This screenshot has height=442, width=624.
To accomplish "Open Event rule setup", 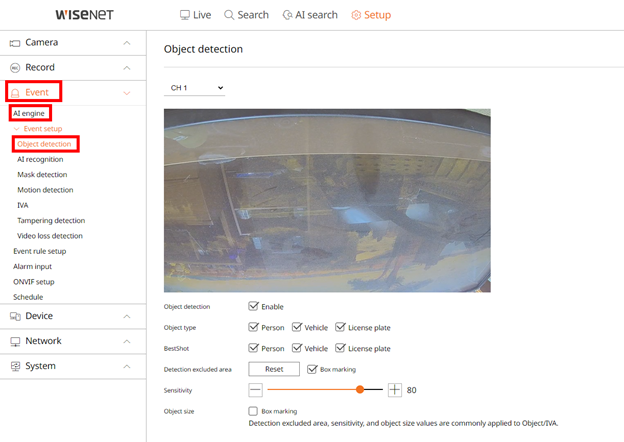I will 40,251.
